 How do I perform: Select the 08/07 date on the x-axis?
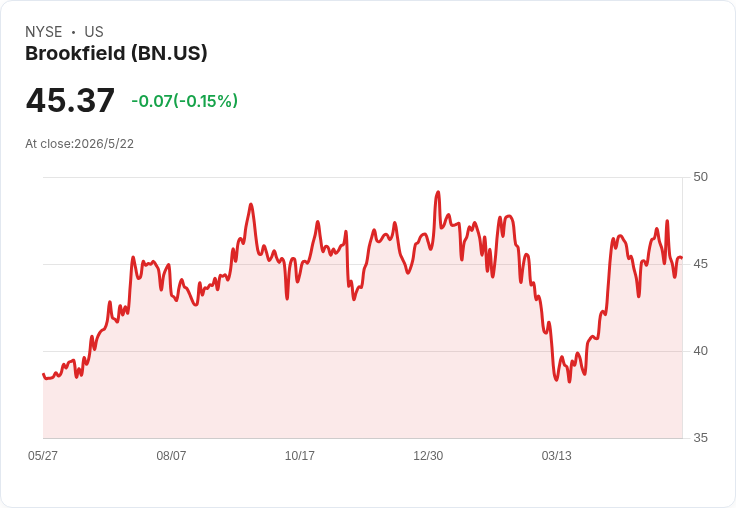tap(171, 456)
